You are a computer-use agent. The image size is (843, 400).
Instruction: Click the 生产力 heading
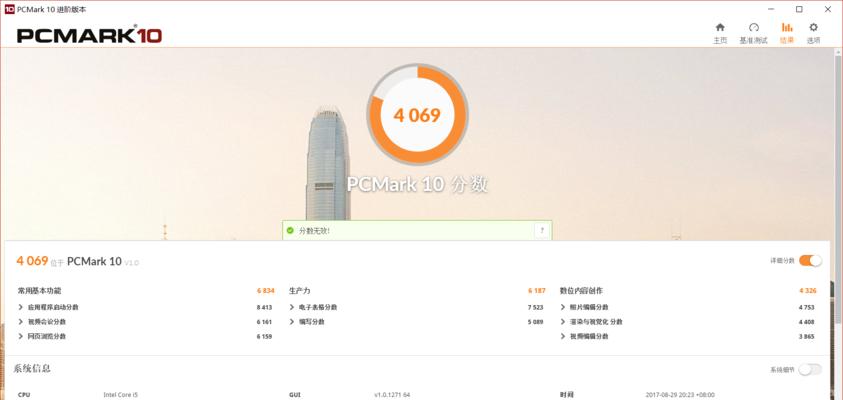pyautogui.click(x=299, y=291)
